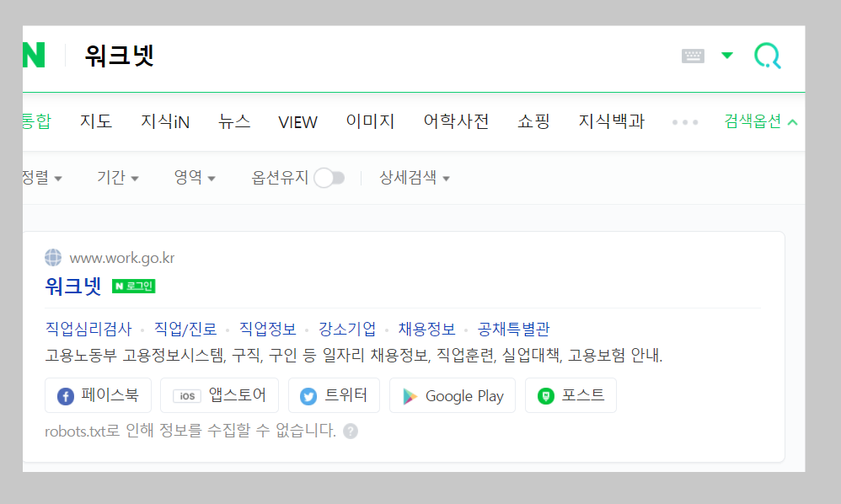This screenshot has height=504, width=841.
Task: Open the www.work.go.kr URL
Action: [122, 259]
